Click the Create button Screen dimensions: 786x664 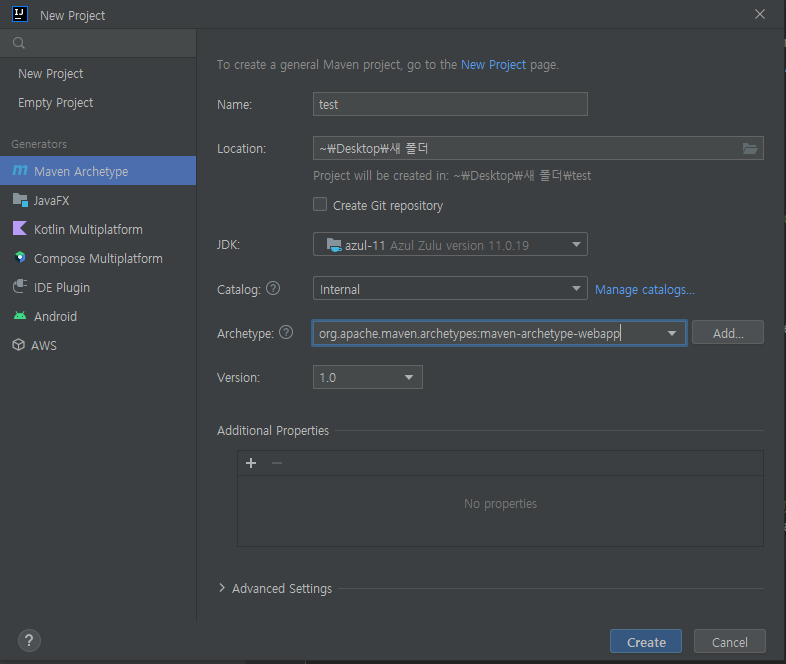click(x=646, y=641)
